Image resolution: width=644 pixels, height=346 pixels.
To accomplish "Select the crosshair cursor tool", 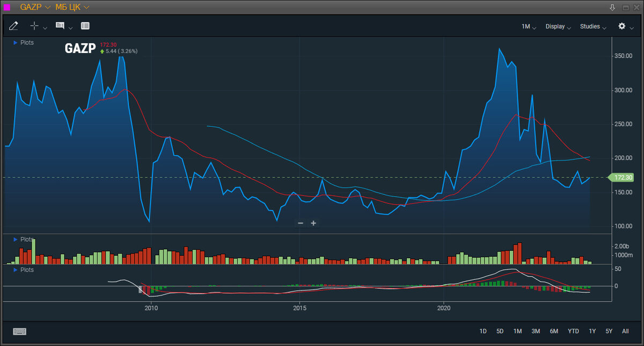I will [34, 26].
